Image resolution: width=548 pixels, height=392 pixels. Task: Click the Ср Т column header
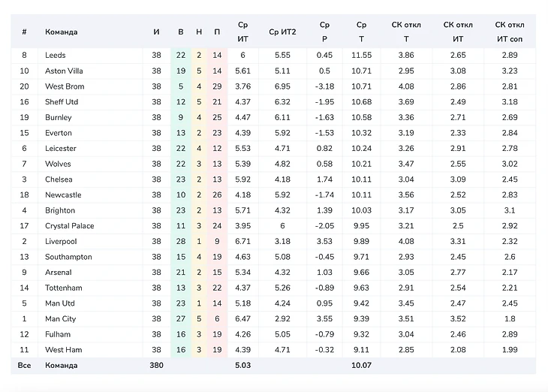tap(362, 32)
